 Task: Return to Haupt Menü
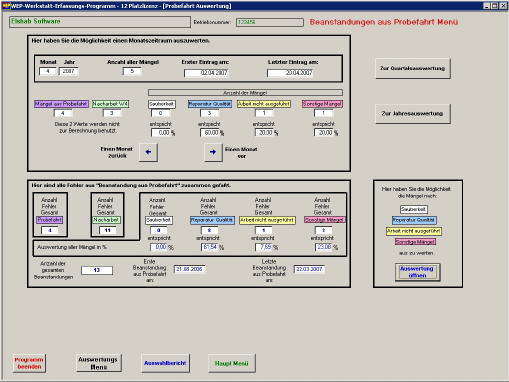click(232, 363)
